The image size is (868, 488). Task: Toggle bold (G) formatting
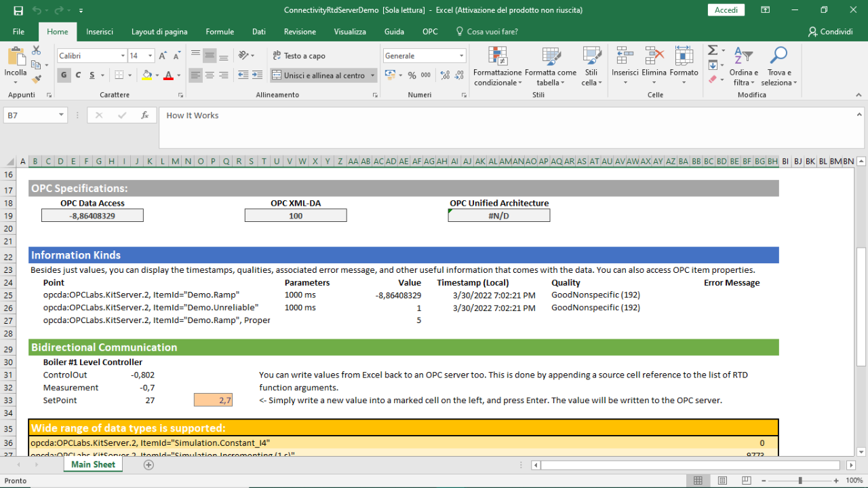[x=64, y=75]
